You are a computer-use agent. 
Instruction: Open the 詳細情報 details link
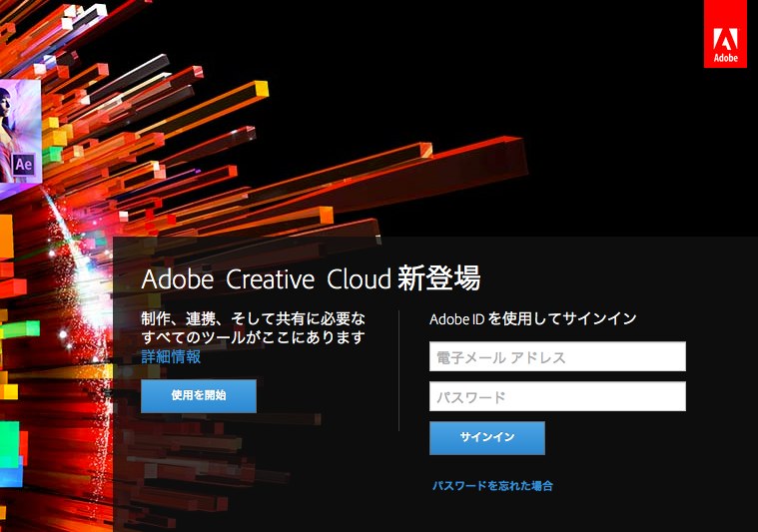171,356
